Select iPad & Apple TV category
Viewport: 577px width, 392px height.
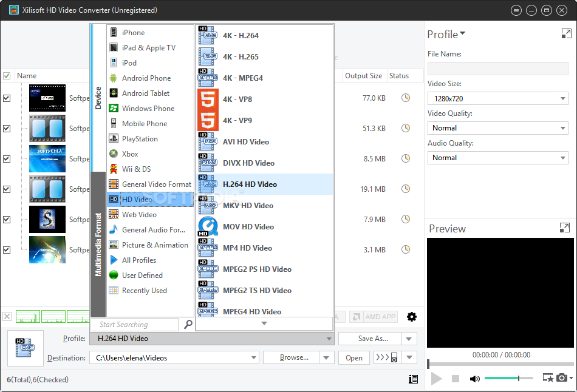click(x=150, y=48)
